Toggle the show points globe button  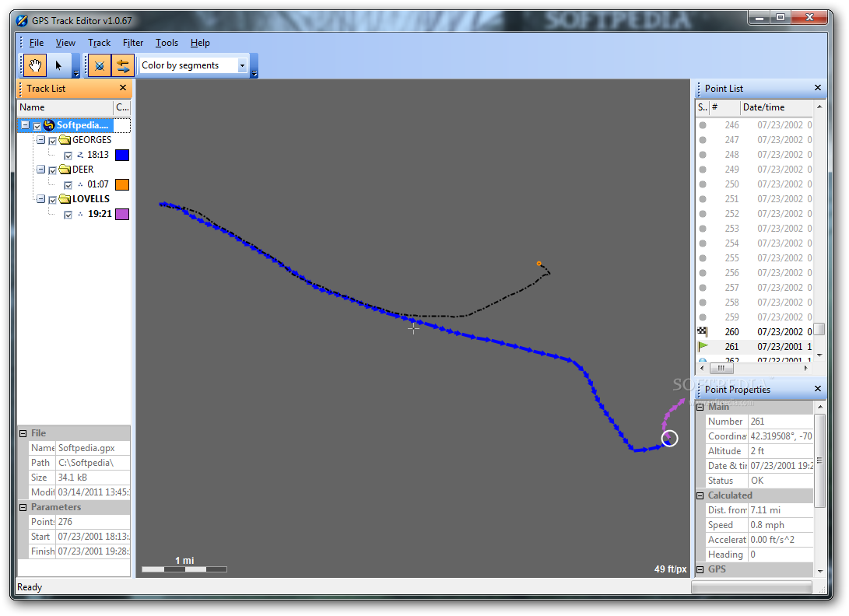click(x=100, y=65)
